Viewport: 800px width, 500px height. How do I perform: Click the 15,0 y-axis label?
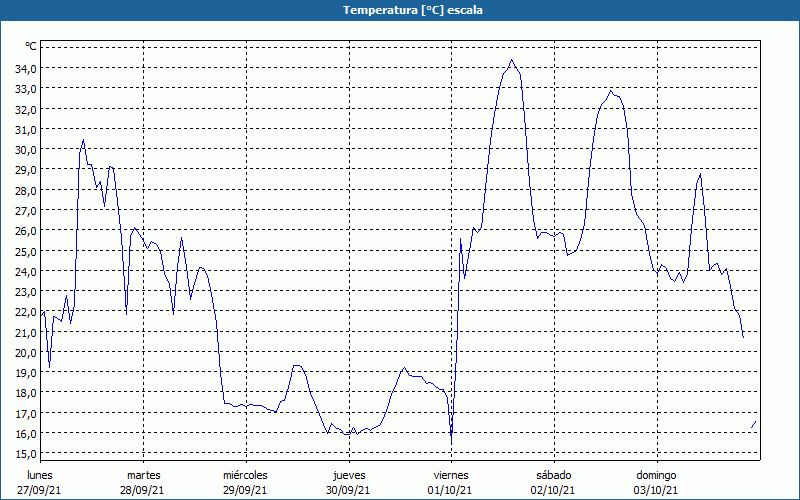coord(26,454)
